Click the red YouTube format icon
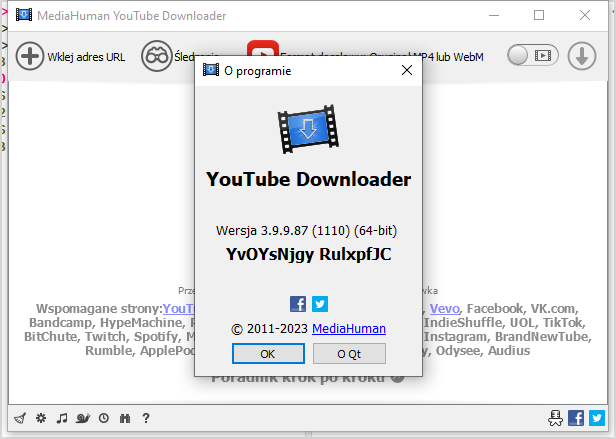This screenshot has width=616, height=439. coord(263,48)
